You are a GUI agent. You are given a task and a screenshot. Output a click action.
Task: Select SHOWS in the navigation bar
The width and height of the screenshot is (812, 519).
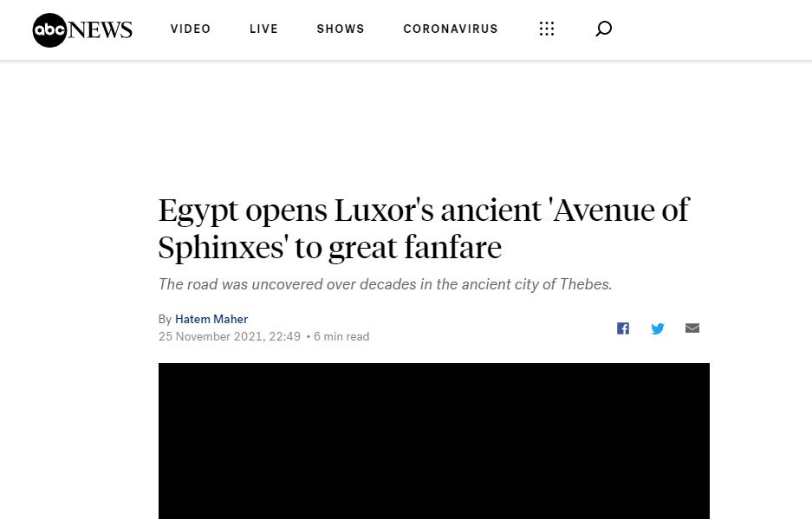coord(341,29)
